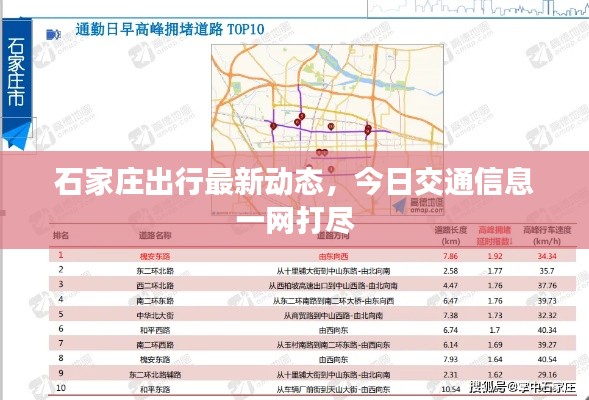Click the delay index value 1.62

(x=495, y=374)
